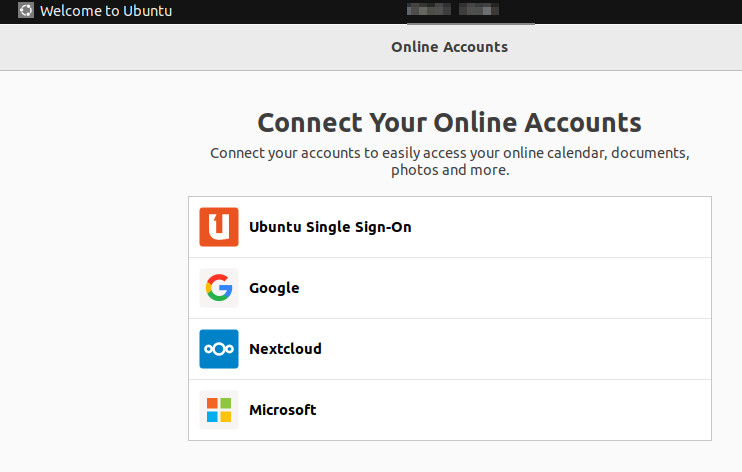The width and height of the screenshot is (742, 472).
Task: Click the app icon beside Welcome to Ubuntu
Action: 25,12
